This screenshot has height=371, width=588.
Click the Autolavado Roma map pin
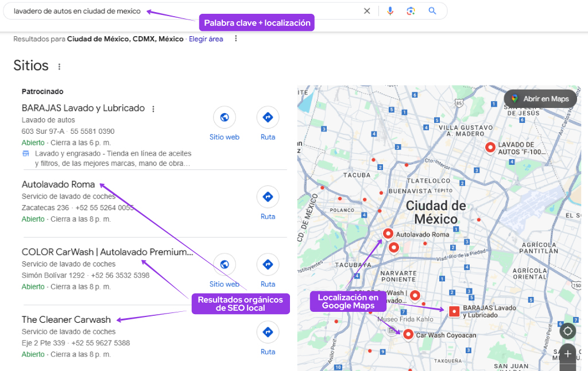coord(388,234)
